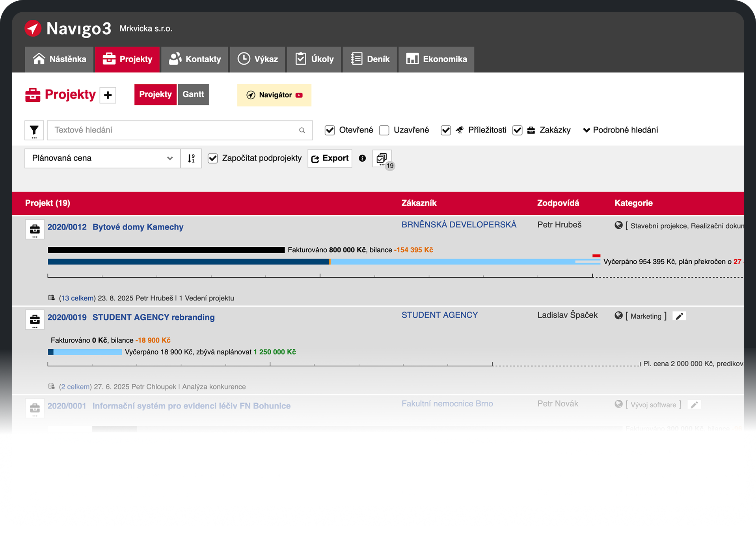Click the Textové hledání search field

point(173,130)
